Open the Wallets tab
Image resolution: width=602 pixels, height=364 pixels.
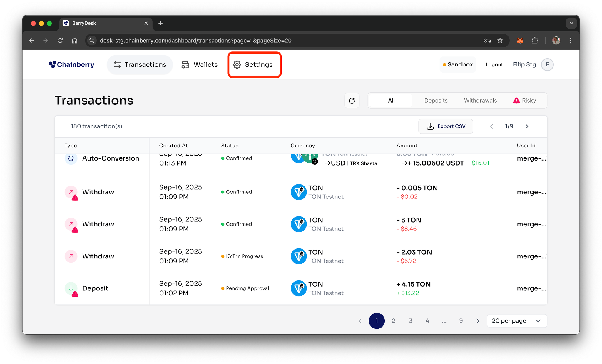pos(200,64)
